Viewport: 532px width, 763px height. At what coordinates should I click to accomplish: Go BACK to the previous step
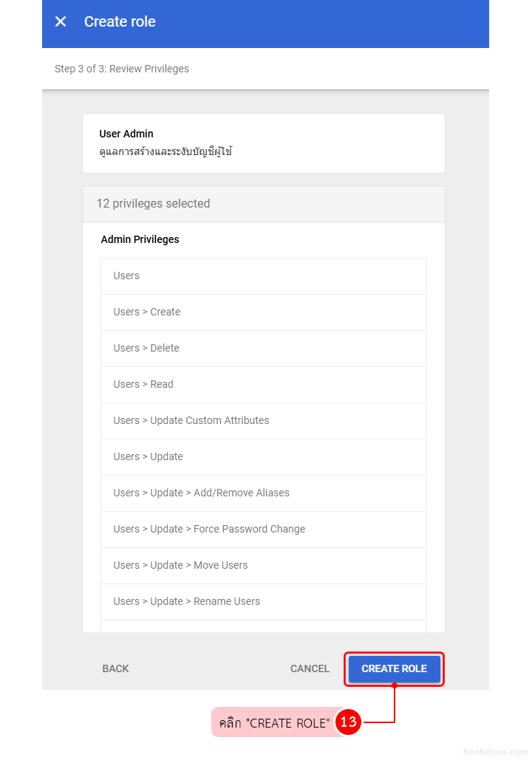pyautogui.click(x=115, y=668)
